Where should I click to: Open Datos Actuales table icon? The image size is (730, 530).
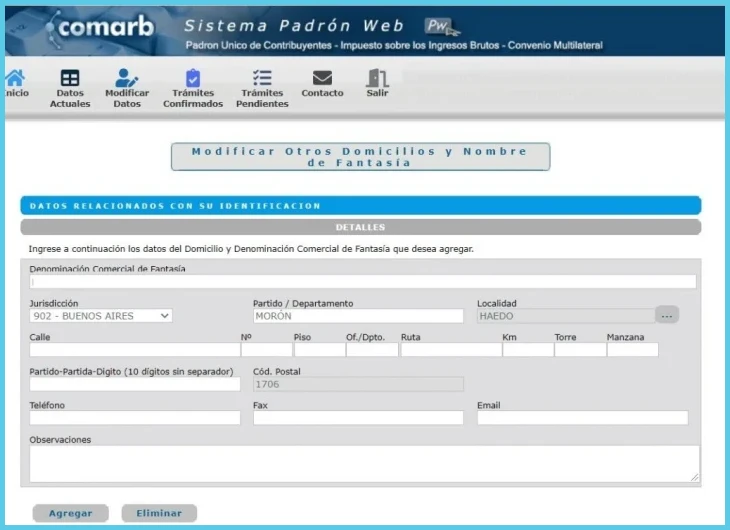tap(70, 78)
